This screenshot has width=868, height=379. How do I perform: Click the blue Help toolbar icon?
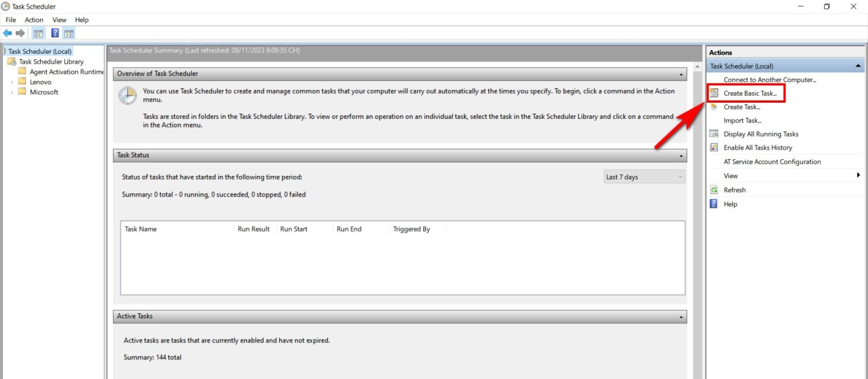55,33
